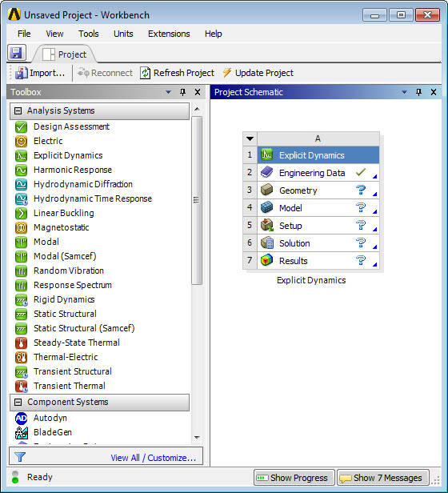Open system A dropdown menu arrow
The image size is (448, 493).
(250, 138)
